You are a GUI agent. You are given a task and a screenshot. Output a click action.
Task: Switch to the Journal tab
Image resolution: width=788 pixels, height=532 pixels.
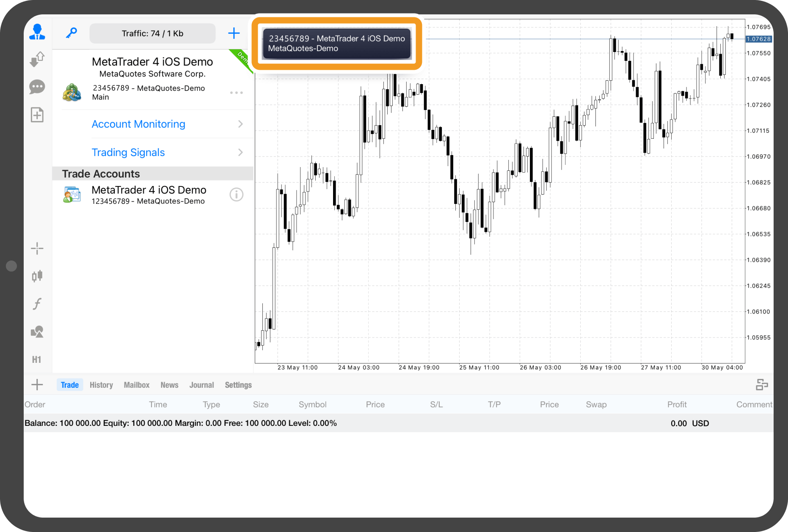pyautogui.click(x=201, y=385)
